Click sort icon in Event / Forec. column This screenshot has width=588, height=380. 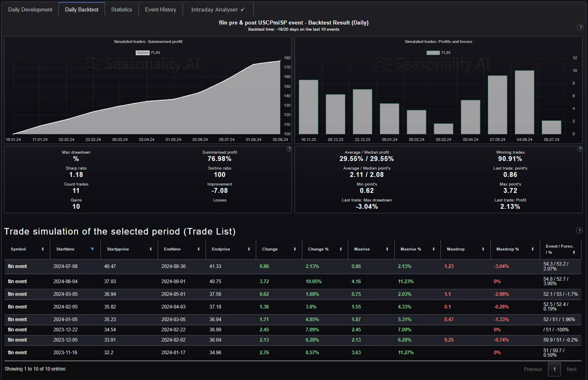pos(574,253)
